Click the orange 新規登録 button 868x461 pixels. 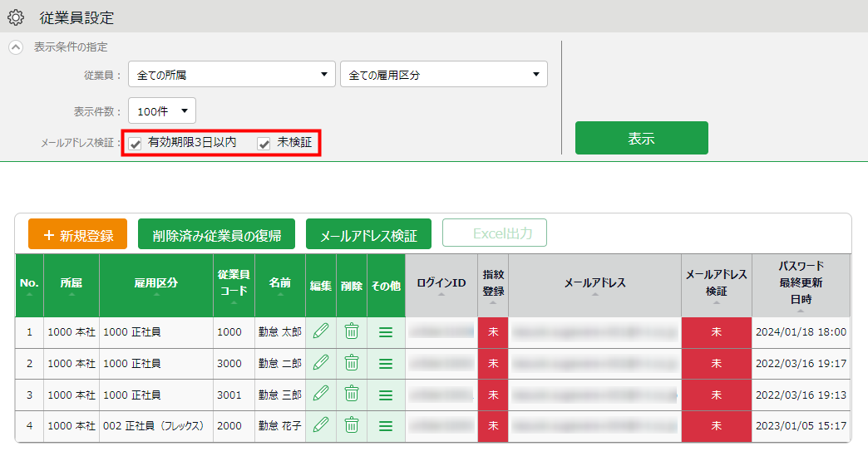[x=77, y=234]
